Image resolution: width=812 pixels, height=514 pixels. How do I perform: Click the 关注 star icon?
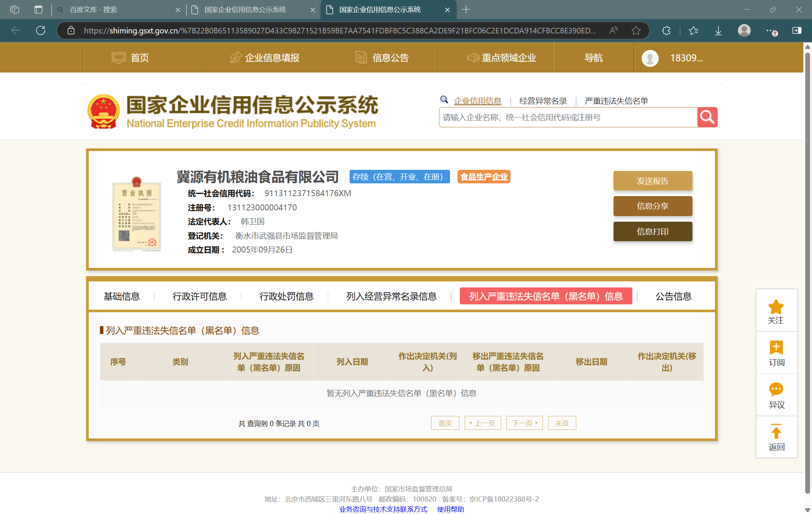[x=776, y=307]
